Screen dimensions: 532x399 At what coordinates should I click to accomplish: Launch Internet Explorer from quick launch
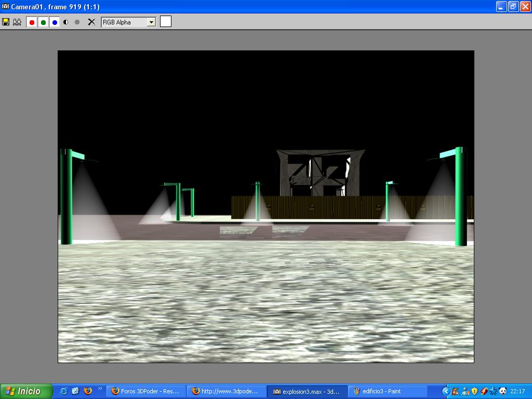click(x=63, y=391)
